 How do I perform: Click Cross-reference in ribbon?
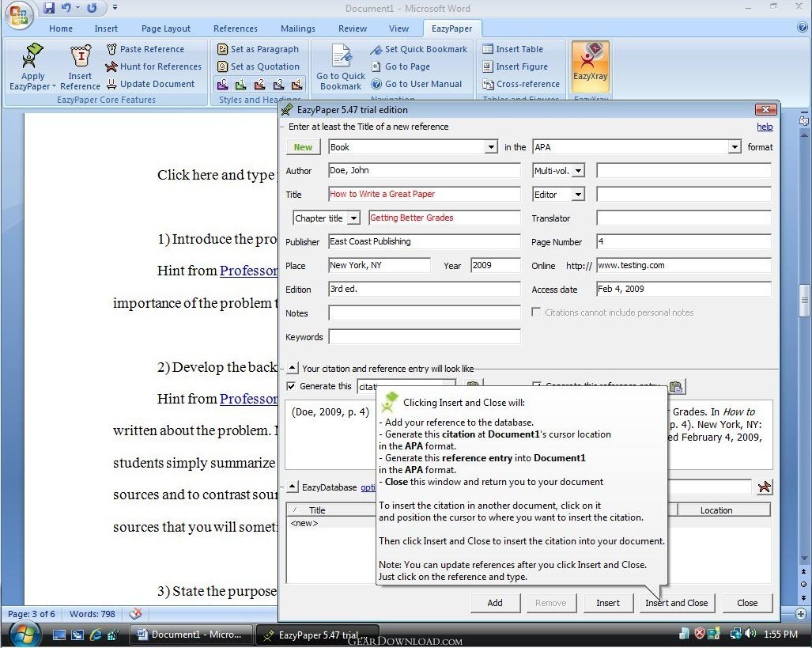point(521,84)
